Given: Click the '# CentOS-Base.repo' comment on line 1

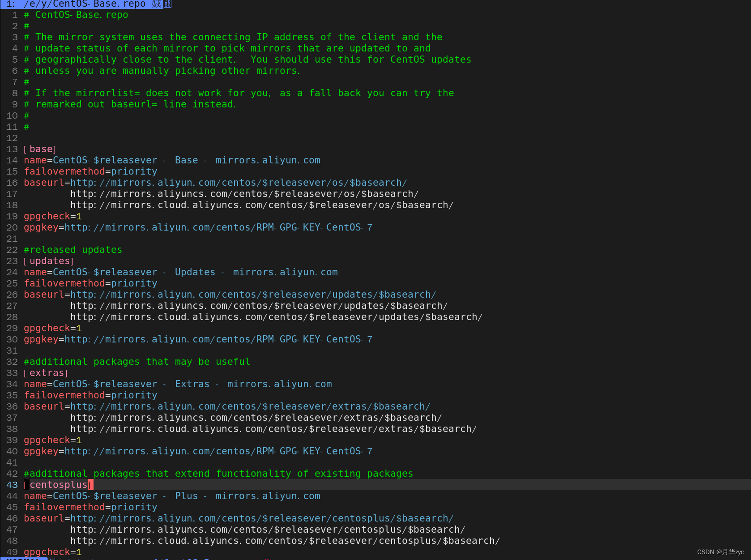Looking at the screenshot, I should click(76, 15).
